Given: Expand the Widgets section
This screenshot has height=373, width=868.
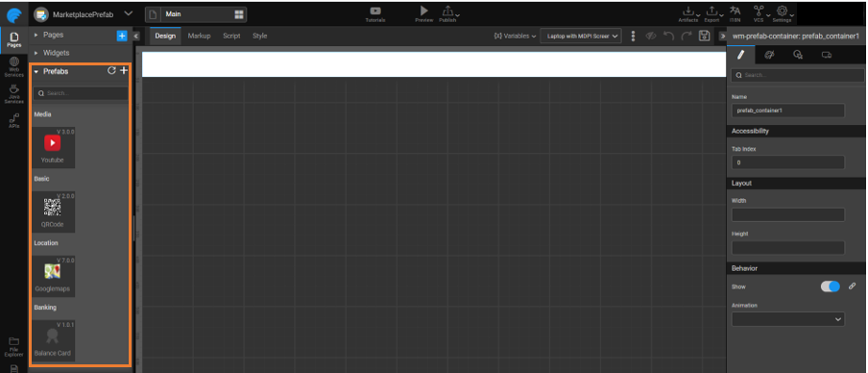Looking at the screenshot, I should pos(56,53).
